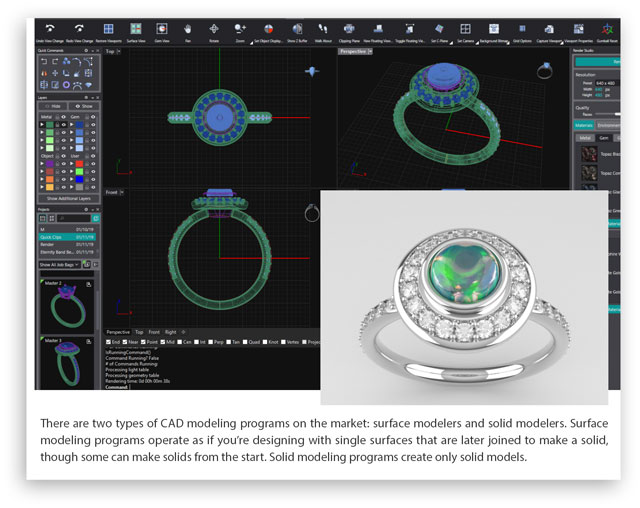Screen dimensions: 640x508
Task: Click Restore Viewports icon in toolbar
Action: [109, 29]
